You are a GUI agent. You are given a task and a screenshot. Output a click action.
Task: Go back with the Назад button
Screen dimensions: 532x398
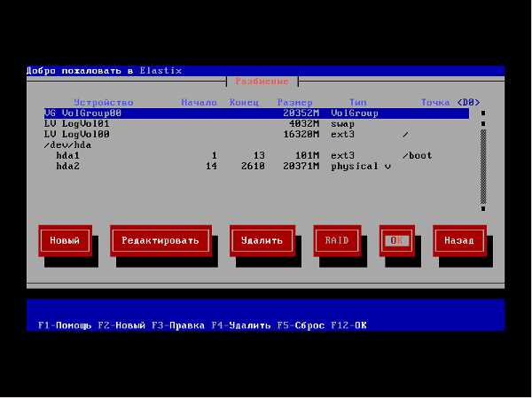[x=459, y=240]
